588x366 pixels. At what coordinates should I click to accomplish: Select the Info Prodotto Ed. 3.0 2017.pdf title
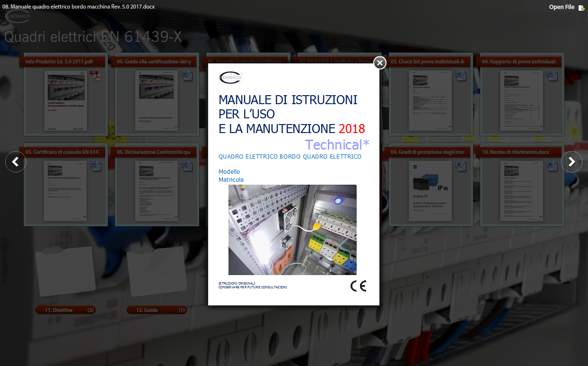(59, 62)
